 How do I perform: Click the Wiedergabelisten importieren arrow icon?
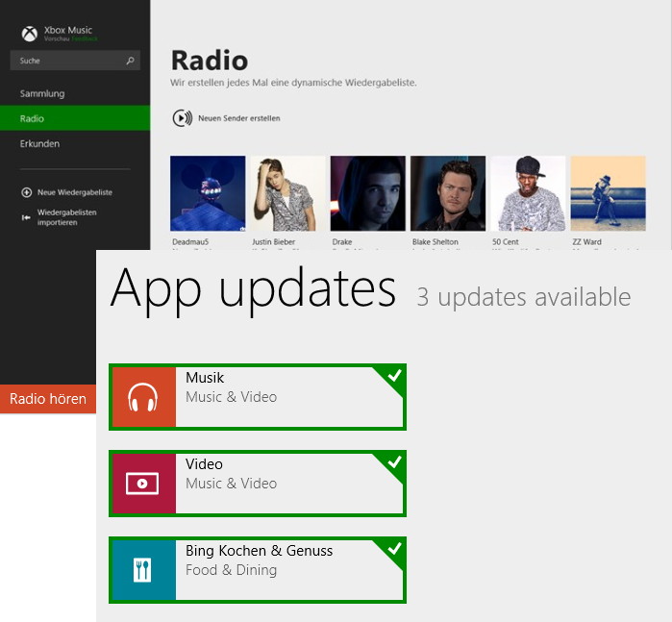click(26, 218)
